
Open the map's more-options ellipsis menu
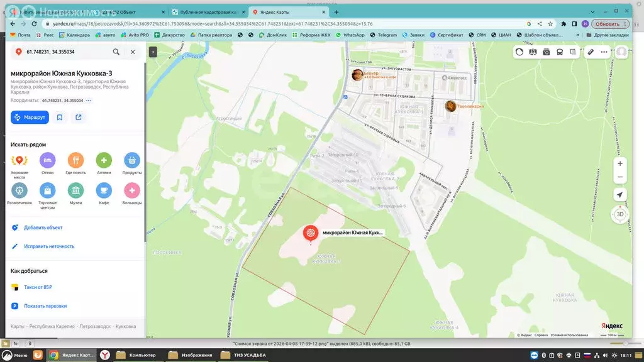tap(604, 52)
